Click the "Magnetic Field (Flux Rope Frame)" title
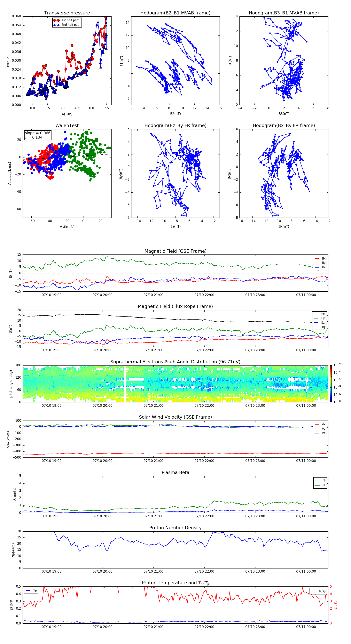 coord(175,307)
